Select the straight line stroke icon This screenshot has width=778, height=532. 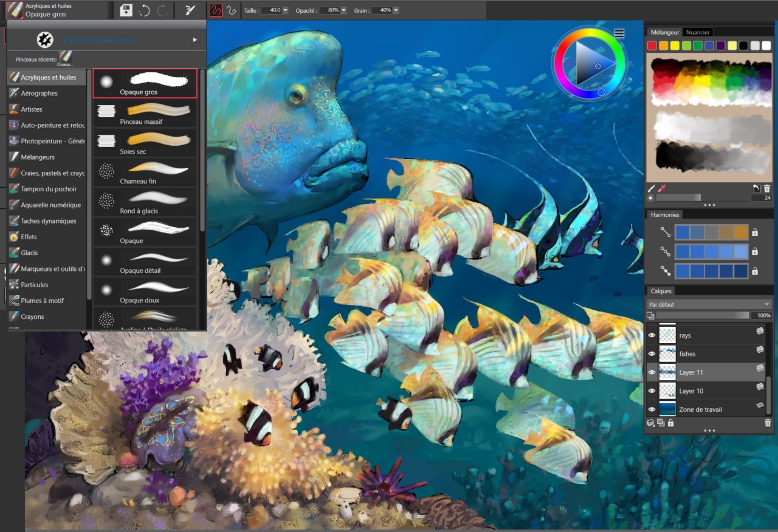coord(231,10)
